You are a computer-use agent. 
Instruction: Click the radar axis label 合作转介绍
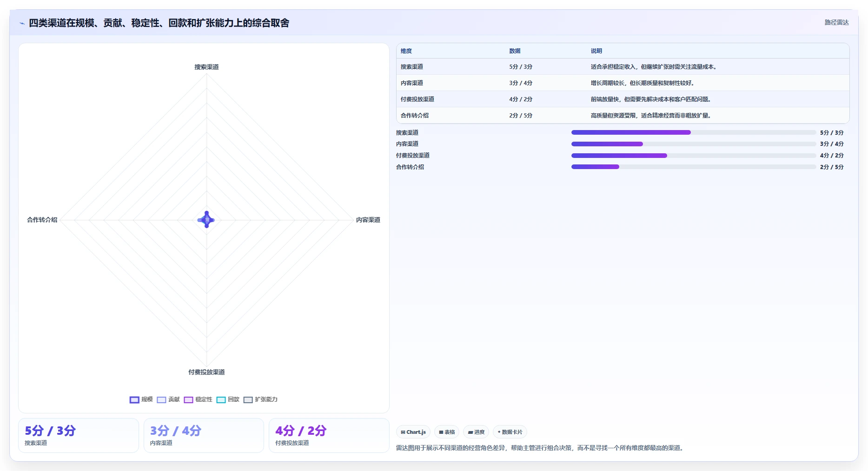[x=42, y=220]
